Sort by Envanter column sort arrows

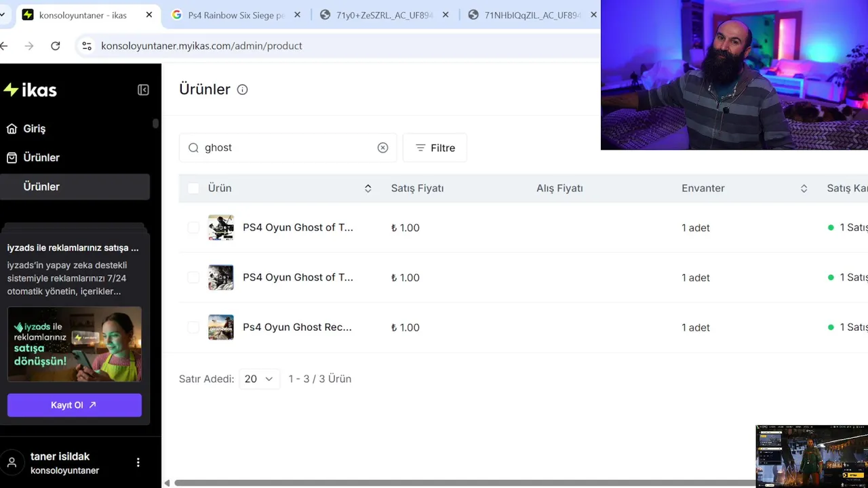click(x=804, y=188)
